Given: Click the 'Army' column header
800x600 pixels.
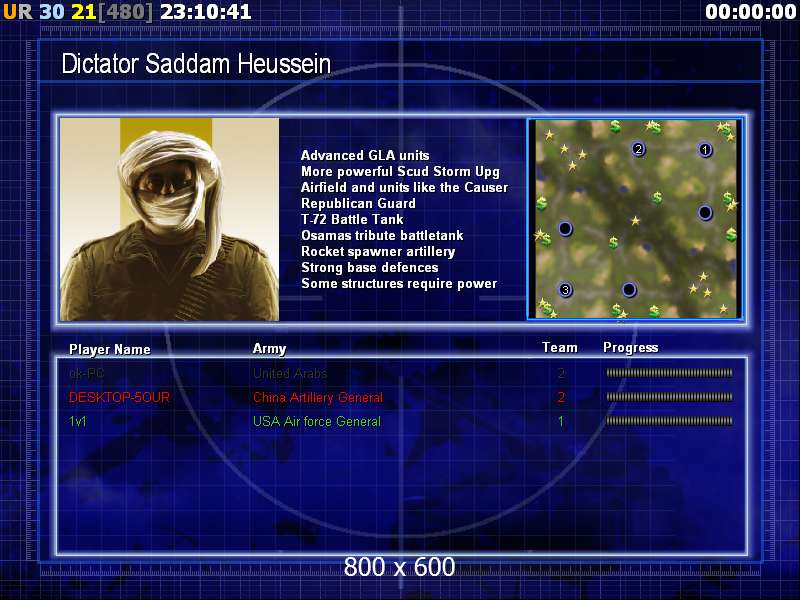Looking at the screenshot, I should 269,348.
